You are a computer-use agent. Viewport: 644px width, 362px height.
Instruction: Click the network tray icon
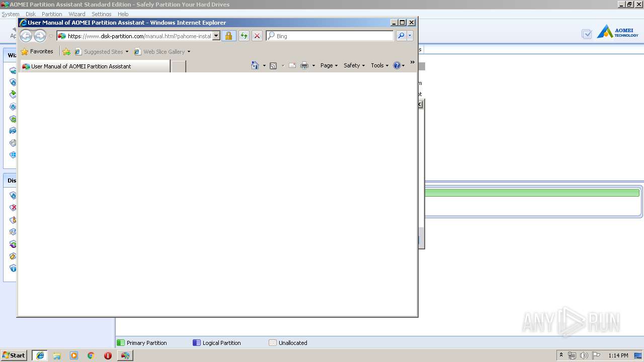tap(572, 355)
